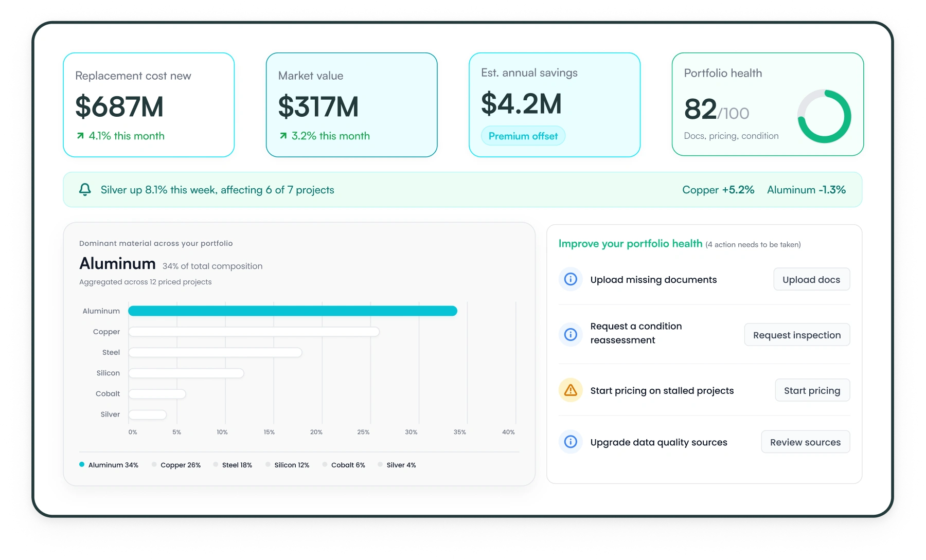The width and height of the screenshot is (926, 560).
Task: Click the 3.2% this month text
Action: tap(331, 136)
